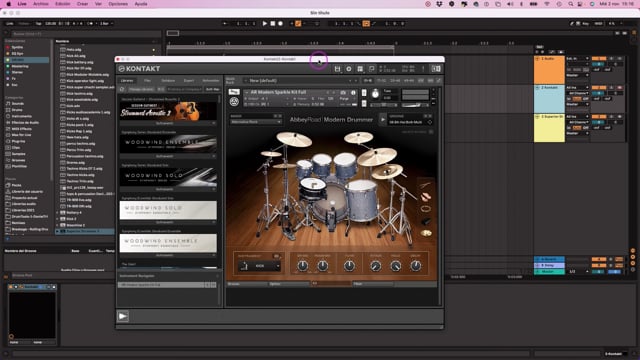Arm the 3 Superior Dr track
The height and width of the screenshot is (360, 640).
pos(620,117)
